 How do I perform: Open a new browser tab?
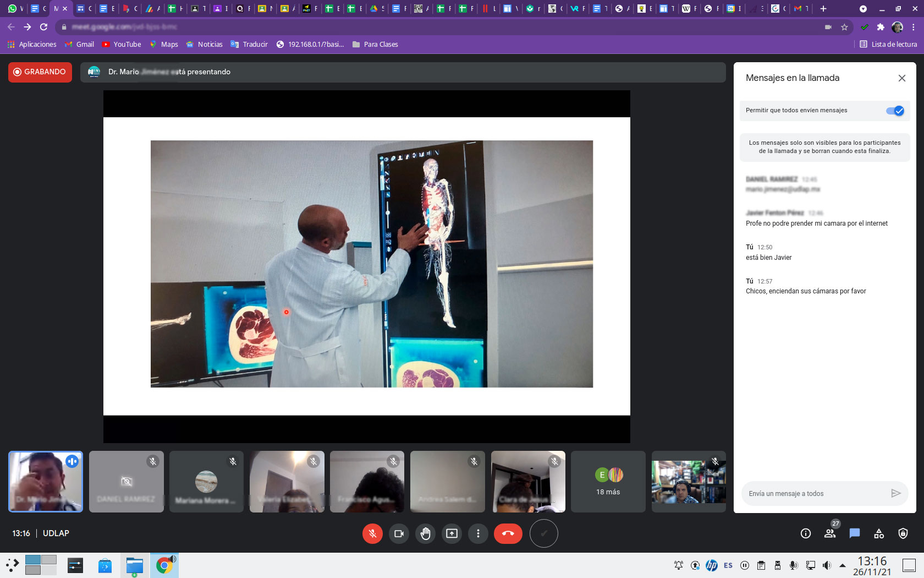[x=823, y=9]
